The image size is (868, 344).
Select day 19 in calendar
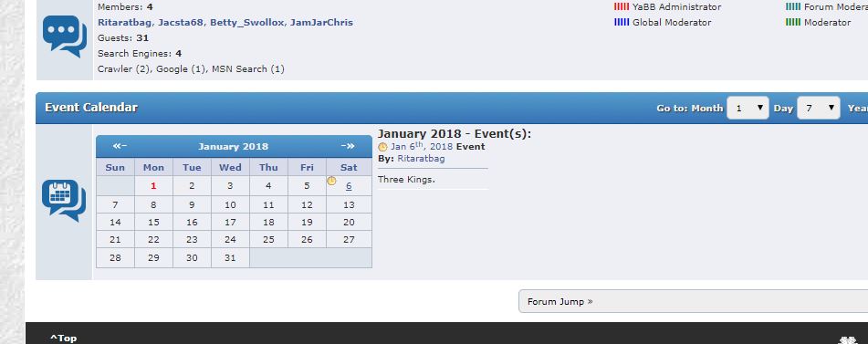[307, 223]
